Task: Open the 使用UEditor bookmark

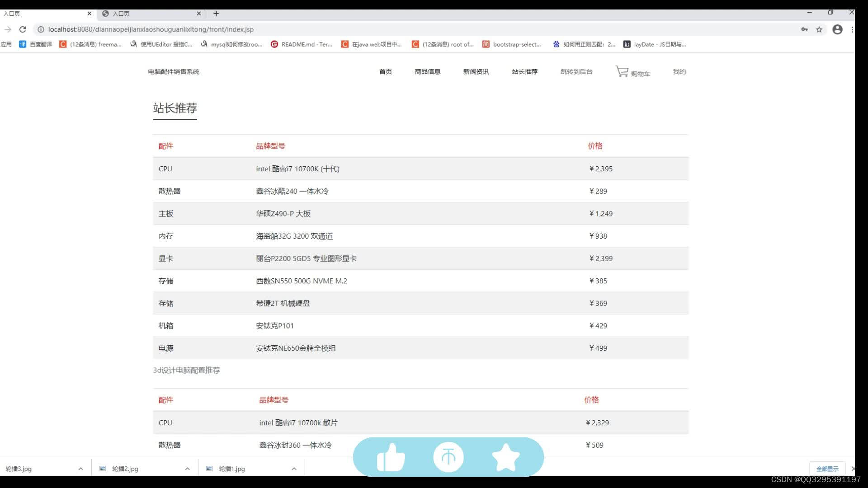Action: point(161,44)
